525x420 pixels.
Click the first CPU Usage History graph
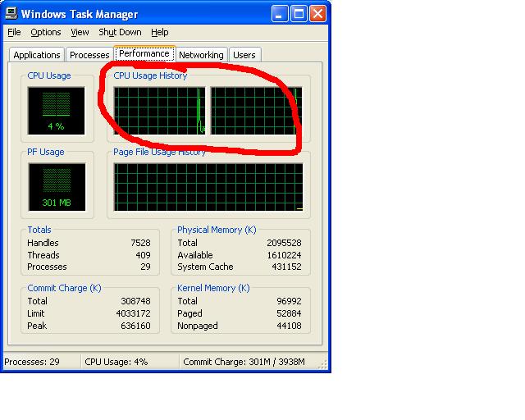pos(159,111)
